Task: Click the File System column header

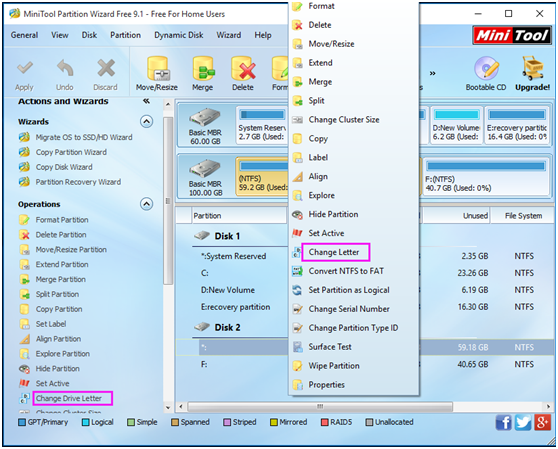Action: click(x=523, y=216)
